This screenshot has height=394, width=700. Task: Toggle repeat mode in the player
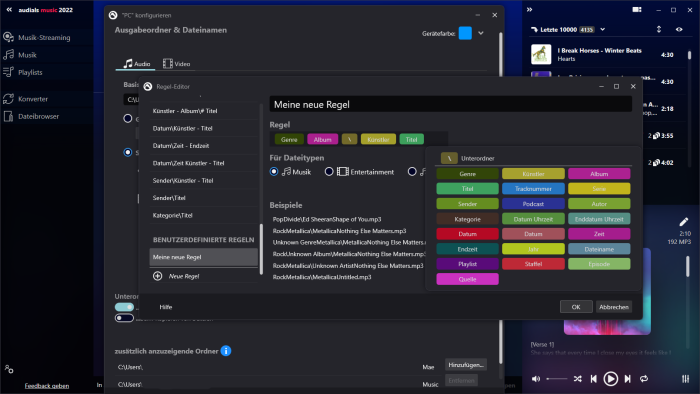644,379
